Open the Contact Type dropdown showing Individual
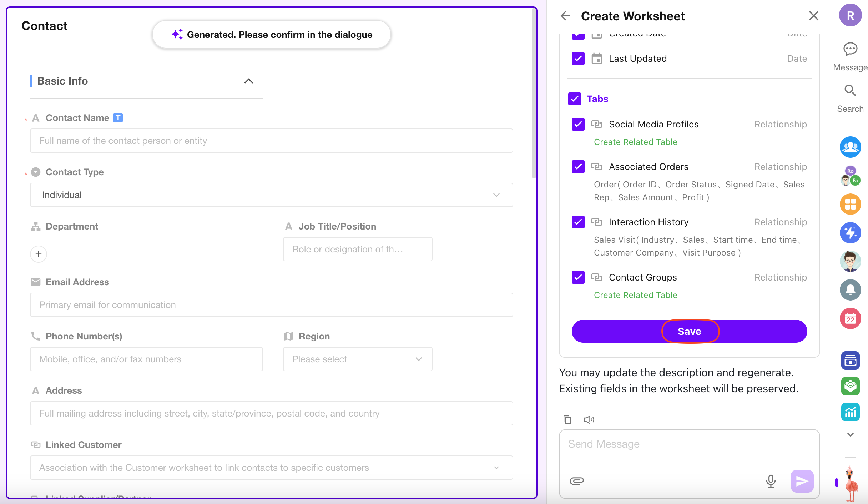The height and width of the screenshot is (504, 868). tap(271, 195)
